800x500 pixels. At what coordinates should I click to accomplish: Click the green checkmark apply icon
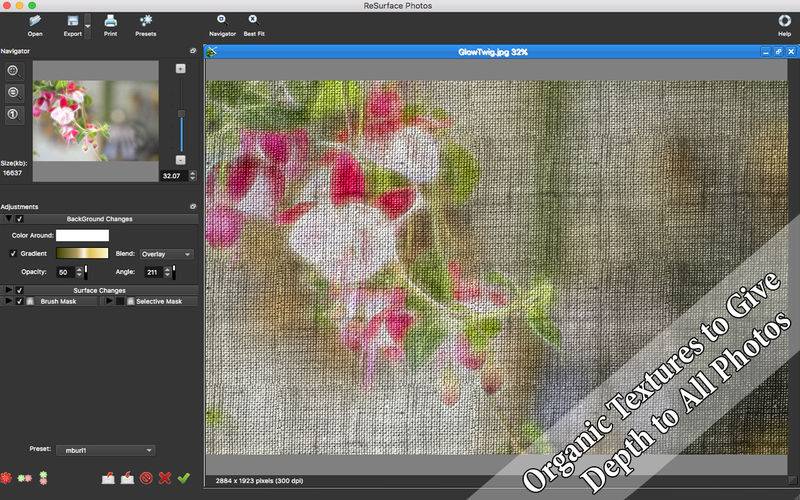(x=184, y=478)
